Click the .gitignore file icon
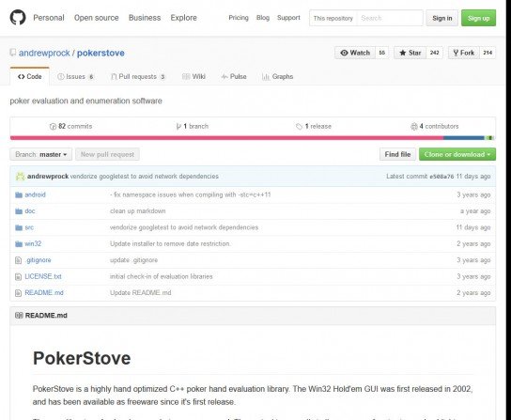The width and height of the screenshot is (511, 420). click(x=18, y=260)
